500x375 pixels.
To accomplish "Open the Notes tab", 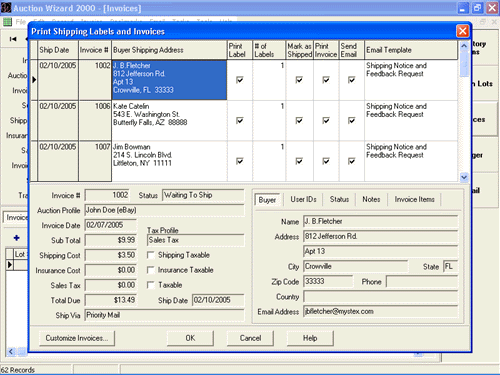I will [x=371, y=199].
